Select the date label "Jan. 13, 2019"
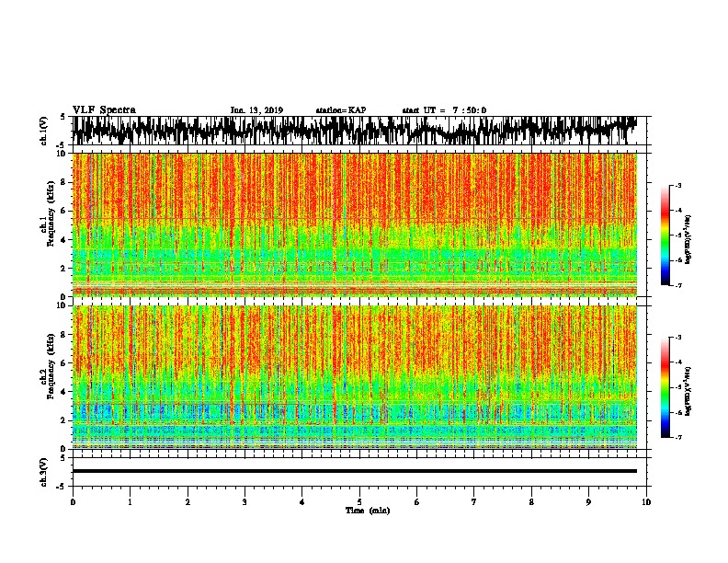Screen dimensions: 728x563 (x=256, y=110)
